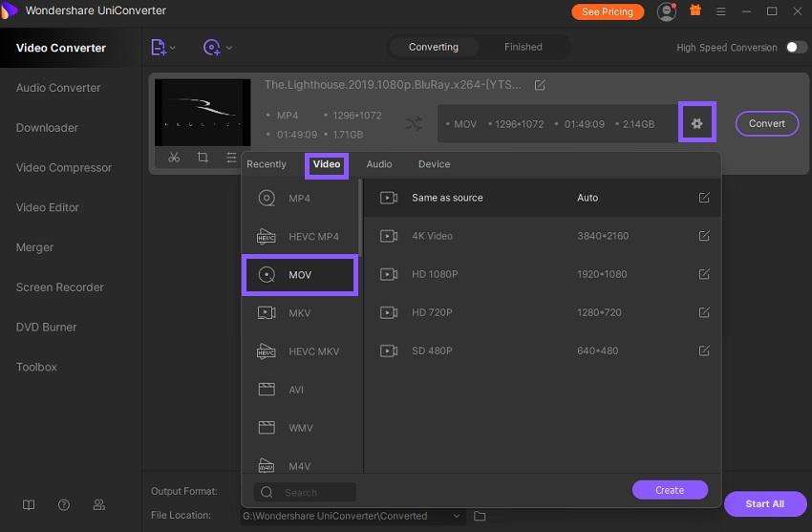
Task: Expand the Add Files dropdown arrow
Action: pyautogui.click(x=172, y=48)
